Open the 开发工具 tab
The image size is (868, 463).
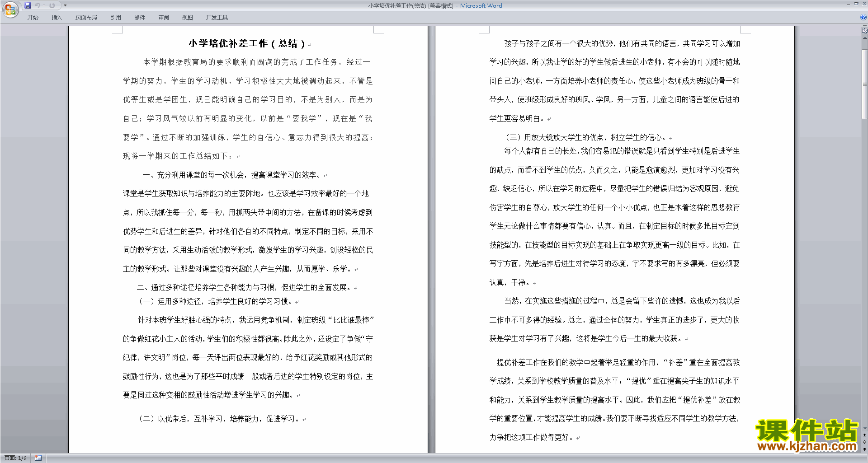pos(217,17)
